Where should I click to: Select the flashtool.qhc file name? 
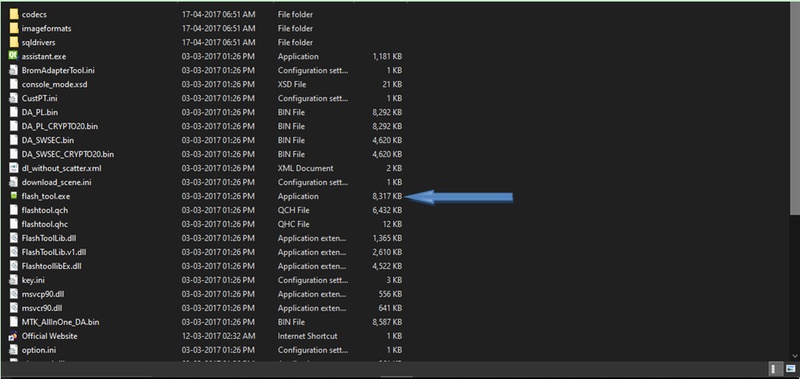pos(45,224)
